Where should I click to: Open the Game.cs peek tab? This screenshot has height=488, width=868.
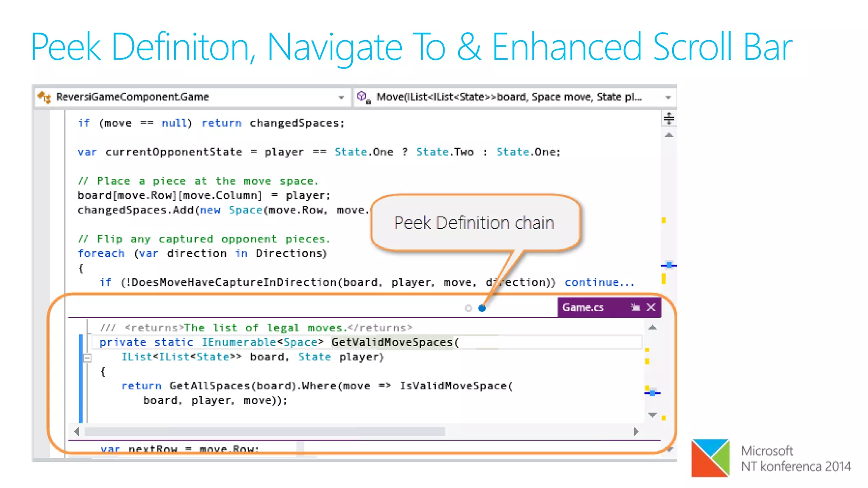pos(583,308)
